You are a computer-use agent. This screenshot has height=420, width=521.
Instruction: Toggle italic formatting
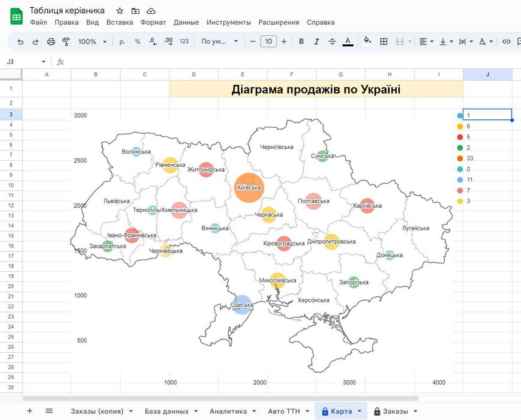point(317,41)
